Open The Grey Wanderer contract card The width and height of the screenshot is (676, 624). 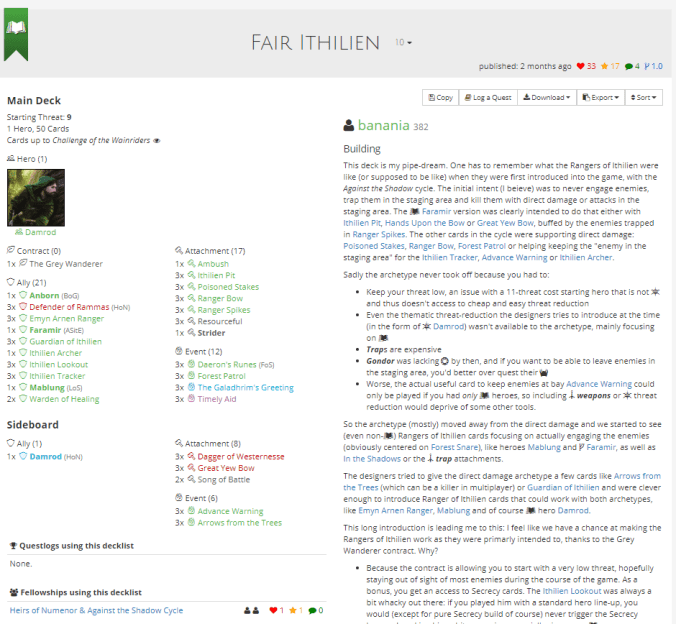(66, 264)
